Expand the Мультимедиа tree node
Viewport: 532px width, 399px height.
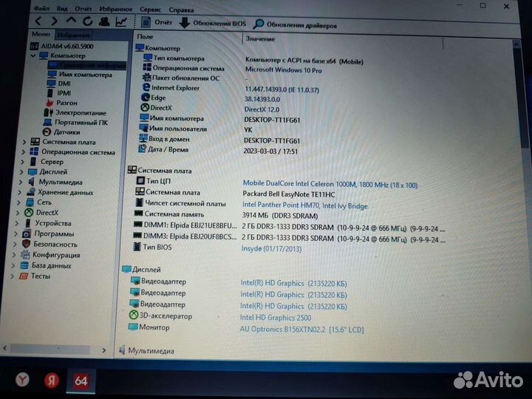click(20, 182)
